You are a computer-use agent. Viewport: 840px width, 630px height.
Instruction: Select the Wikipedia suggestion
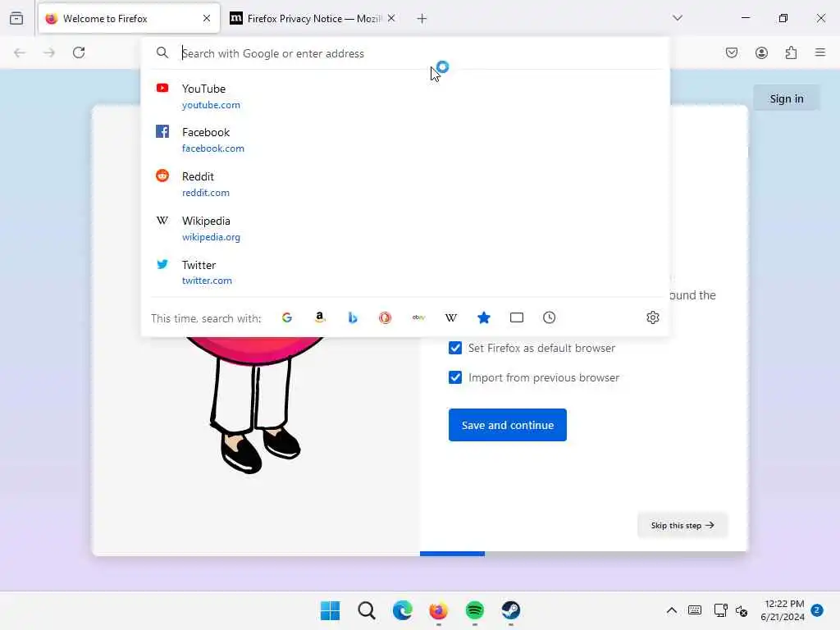pyautogui.click(x=405, y=229)
